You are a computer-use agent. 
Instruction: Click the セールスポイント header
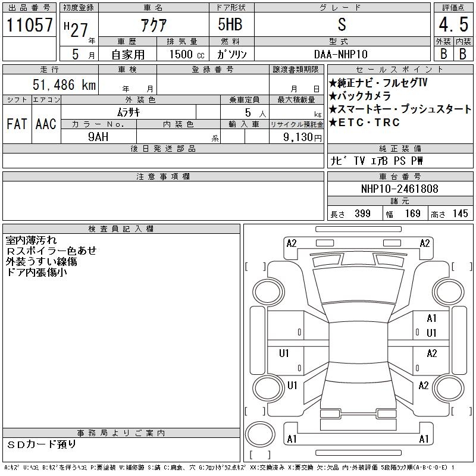399,69
